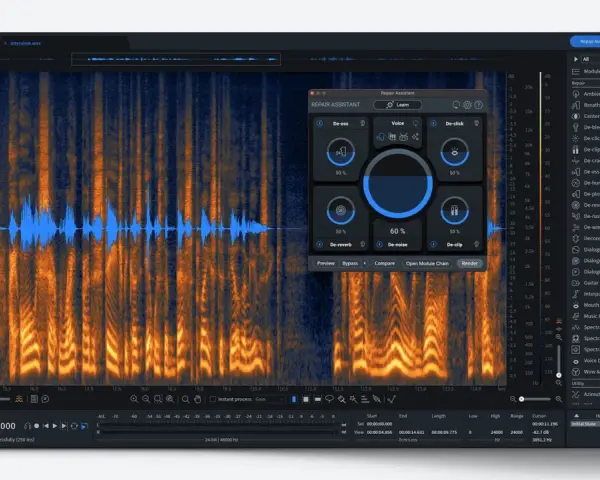Image resolution: width=600 pixels, height=480 pixels.
Task: Enable the Instant process checkbox
Action: pos(213,399)
